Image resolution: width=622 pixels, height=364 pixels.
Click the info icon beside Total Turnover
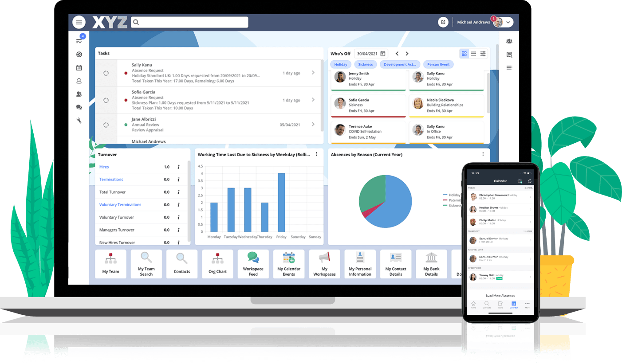coord(178,192)
